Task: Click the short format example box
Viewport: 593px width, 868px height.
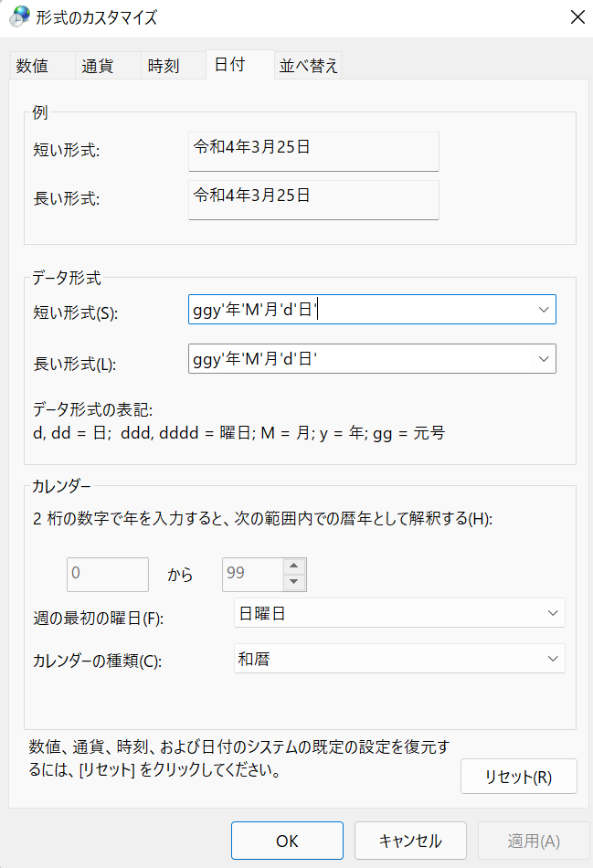Action: pos(313,151)
